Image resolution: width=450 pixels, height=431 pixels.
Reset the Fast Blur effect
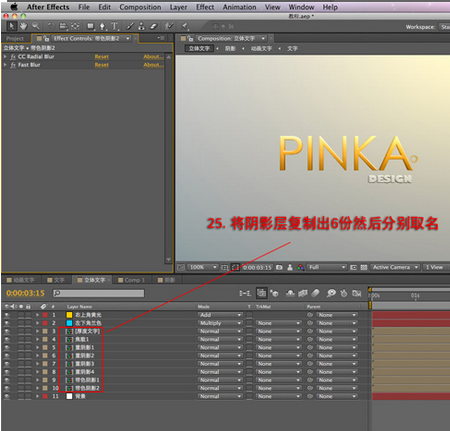click(x=102, y=65)
